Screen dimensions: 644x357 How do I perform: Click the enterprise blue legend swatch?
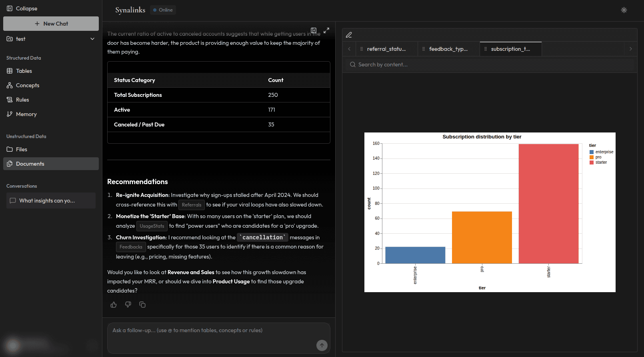[592, 152]
